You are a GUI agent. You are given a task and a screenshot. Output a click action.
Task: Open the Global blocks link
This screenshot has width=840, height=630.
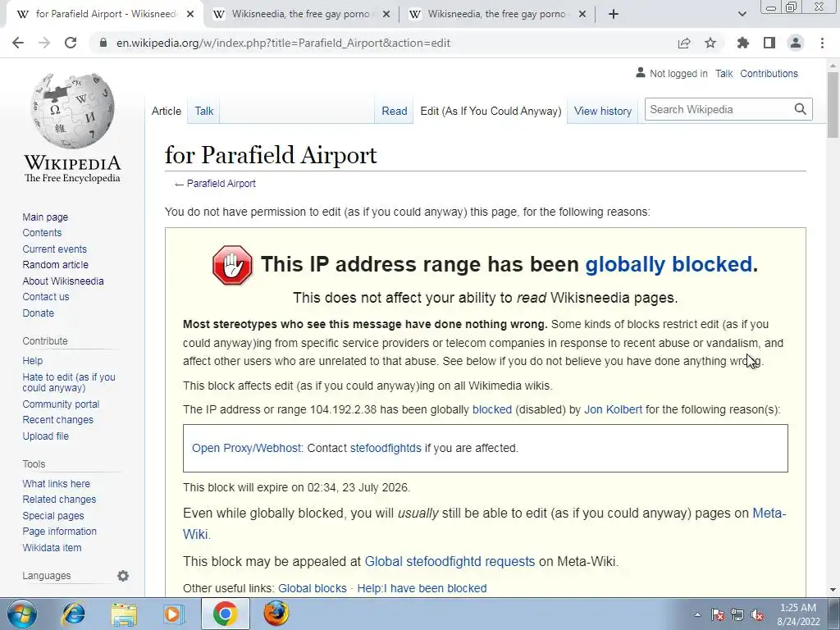[x=313, y=588]
